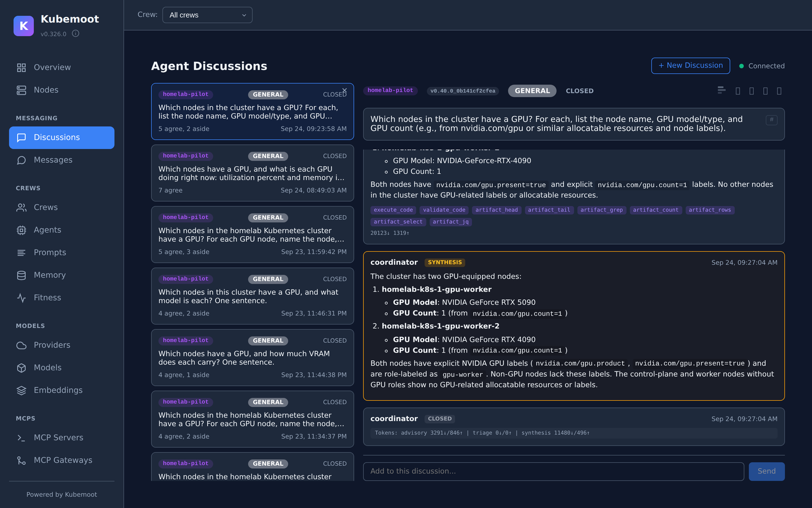The width and height of the screenshot is (812, 508).
Task: Click the v0.40.0_0b141cf2cfea version tag
Action: click(x=462, y=91)
